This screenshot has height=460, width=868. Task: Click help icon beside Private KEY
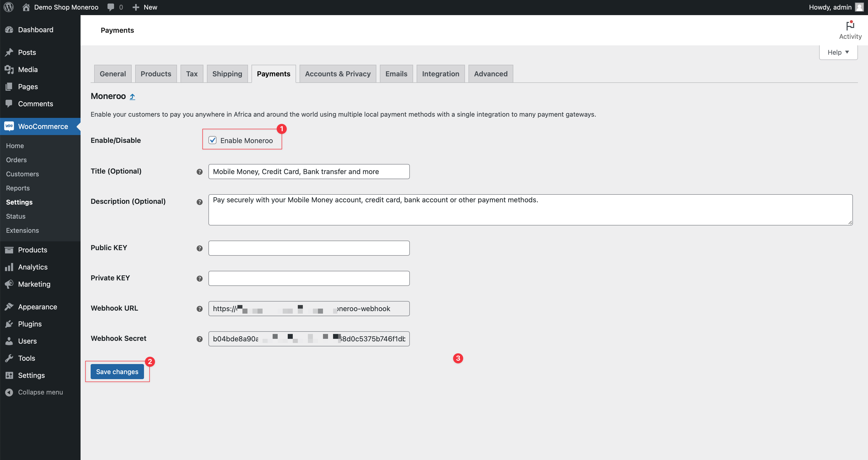click(199, 278)
